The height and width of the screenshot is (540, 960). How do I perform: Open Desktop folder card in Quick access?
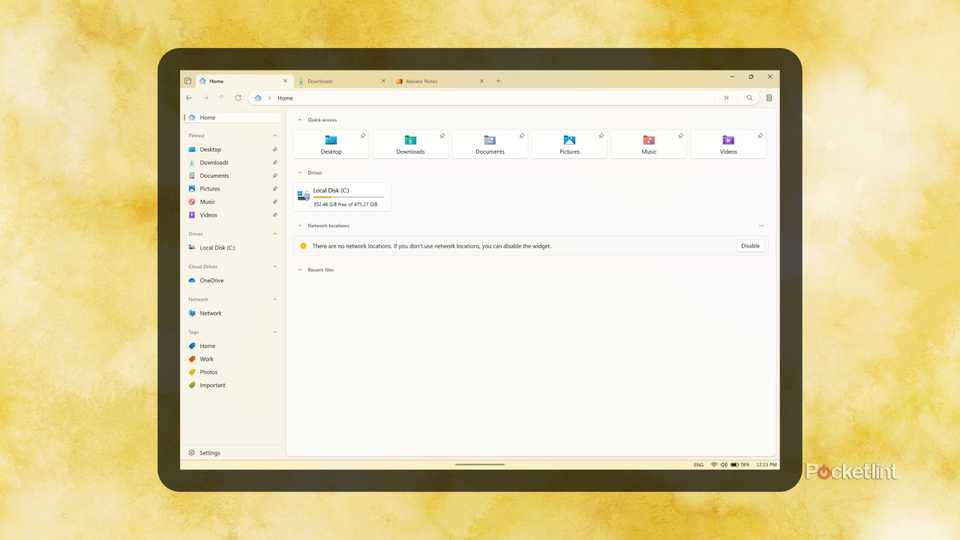(x=331, y=144)
